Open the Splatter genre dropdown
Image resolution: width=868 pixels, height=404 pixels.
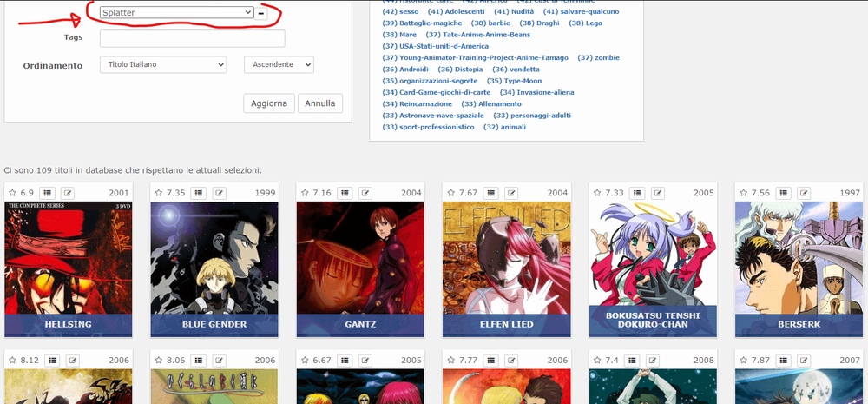176,12
